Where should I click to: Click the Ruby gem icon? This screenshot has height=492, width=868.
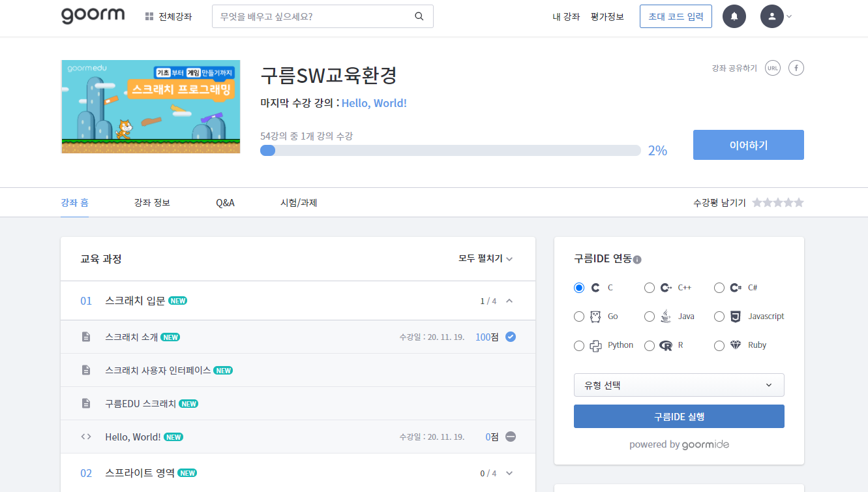click(x=736, y=345)
